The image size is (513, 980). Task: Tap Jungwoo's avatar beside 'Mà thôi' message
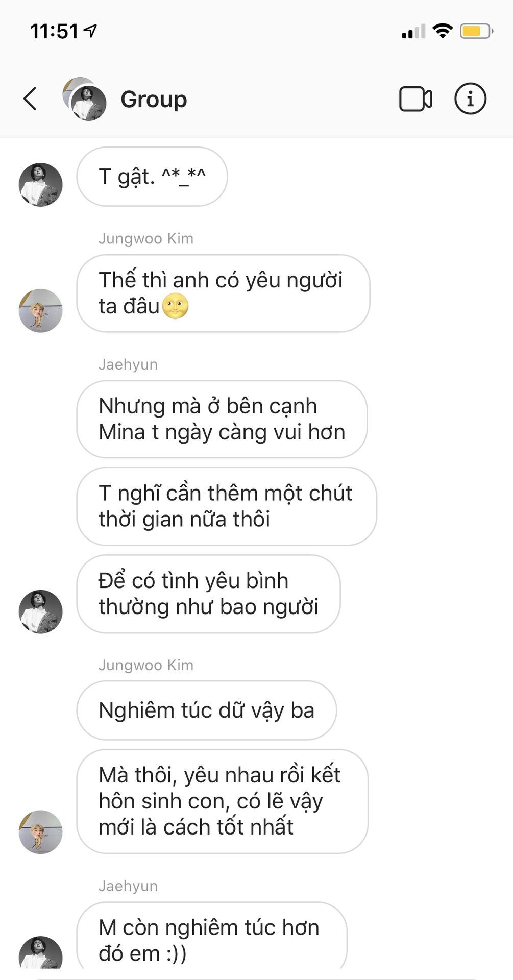click(41, 832)
